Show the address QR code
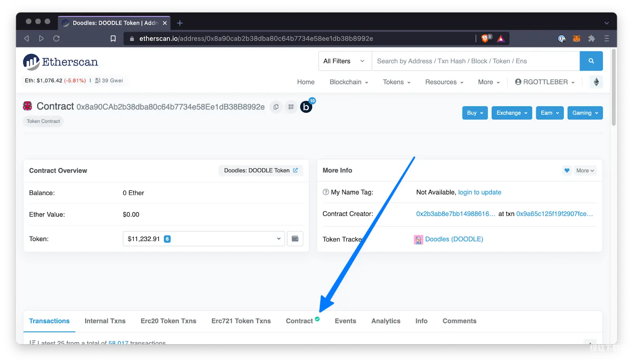The height and width of the screenshot is (364, 633). [x=291, y=107]
